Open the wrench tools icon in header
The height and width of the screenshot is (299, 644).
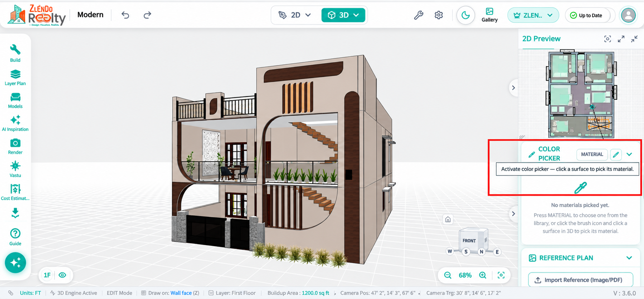tap(418, 15)
